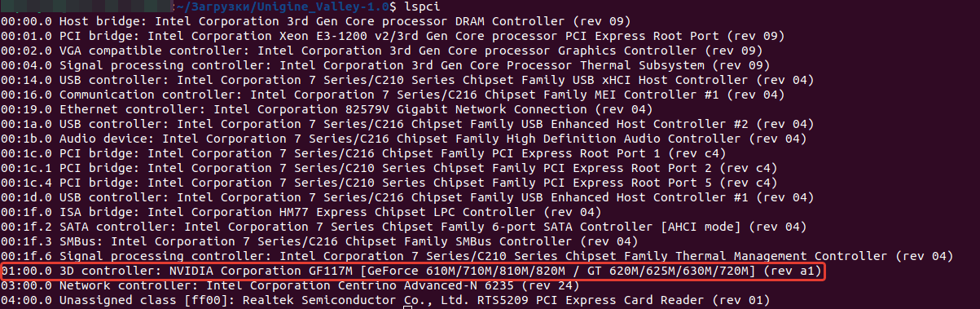The height and width of the screenshot is (309, 980).
Task: Click the USB Enhanced Host Controller #2 line
Action: [407, 124]
